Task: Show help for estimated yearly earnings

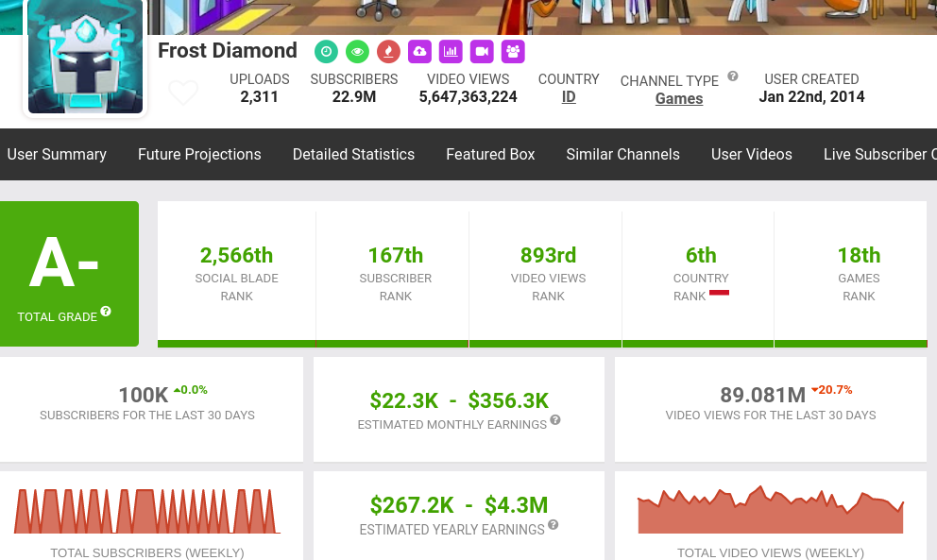Action: coord(553,525)
